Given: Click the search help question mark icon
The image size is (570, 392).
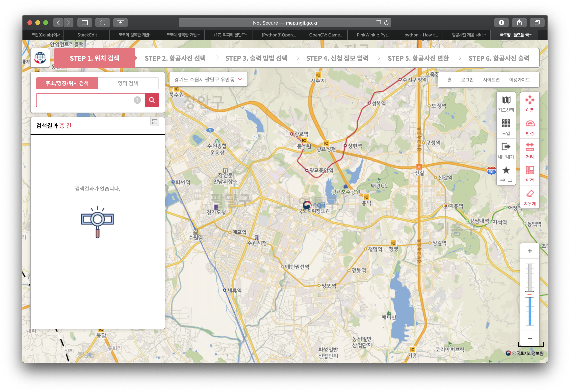Looking at the screenshot, I should coord(137,100).
